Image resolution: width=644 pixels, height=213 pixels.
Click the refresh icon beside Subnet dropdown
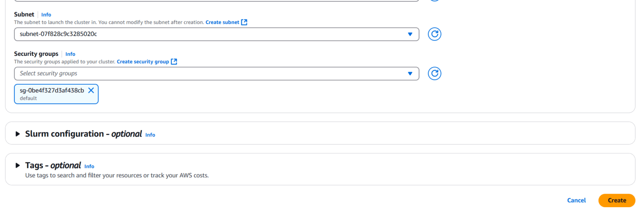click(434, 34)
